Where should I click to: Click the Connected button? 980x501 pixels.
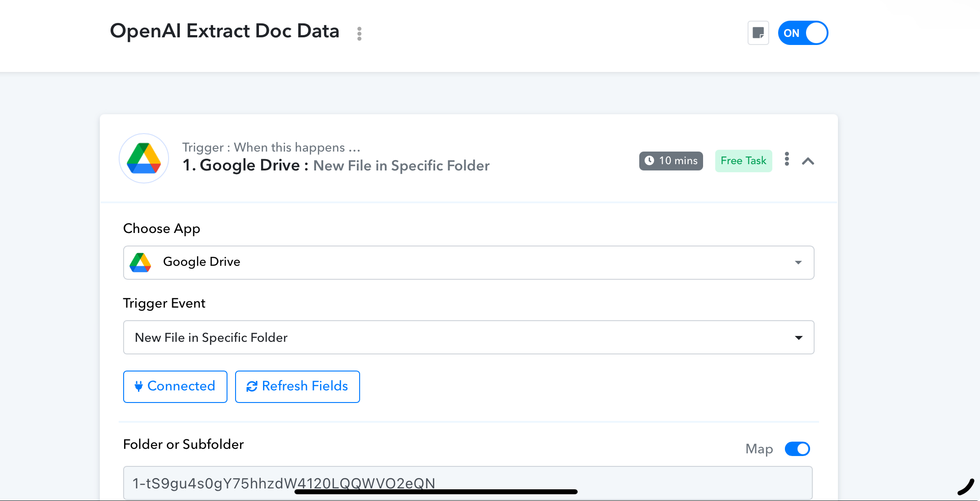tap(175, 386)
